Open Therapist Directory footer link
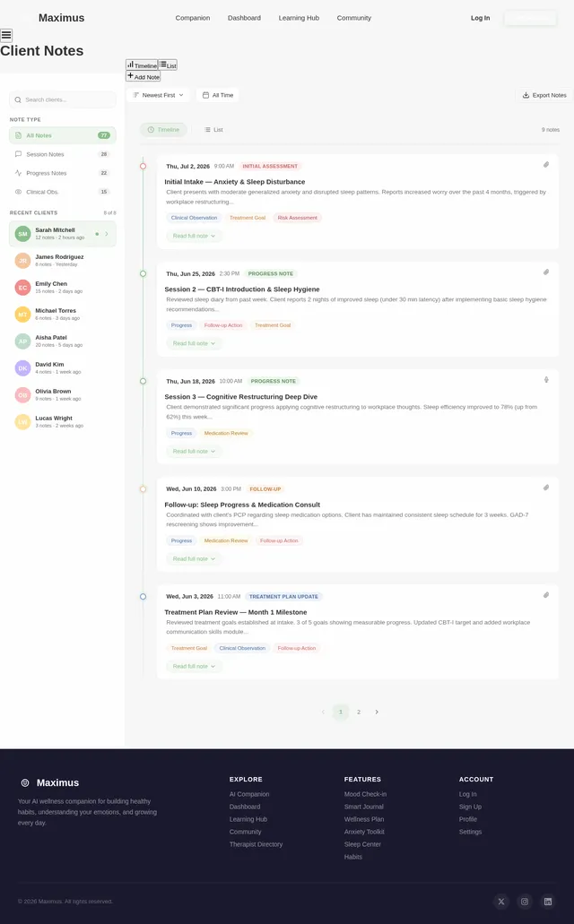Screen dimensions: 574x924 click(256, 844)
